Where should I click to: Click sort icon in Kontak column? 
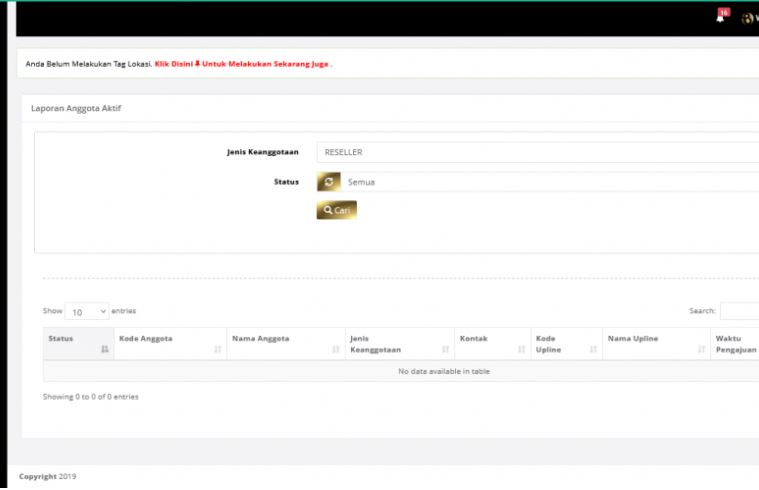(521, 349)
